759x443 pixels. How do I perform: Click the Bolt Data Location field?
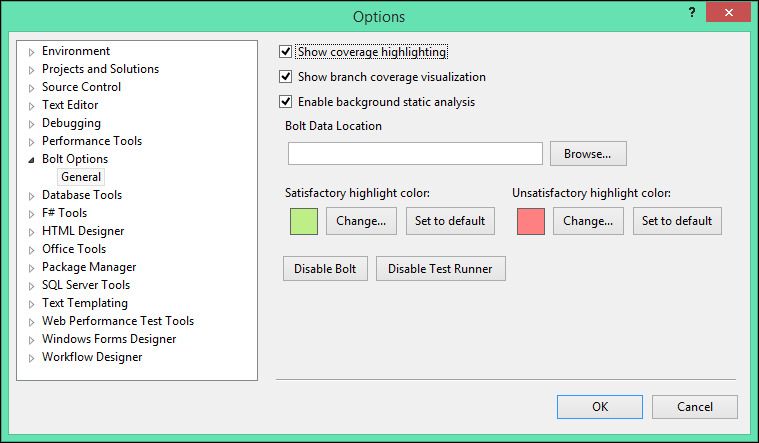(x=415, y=153)
